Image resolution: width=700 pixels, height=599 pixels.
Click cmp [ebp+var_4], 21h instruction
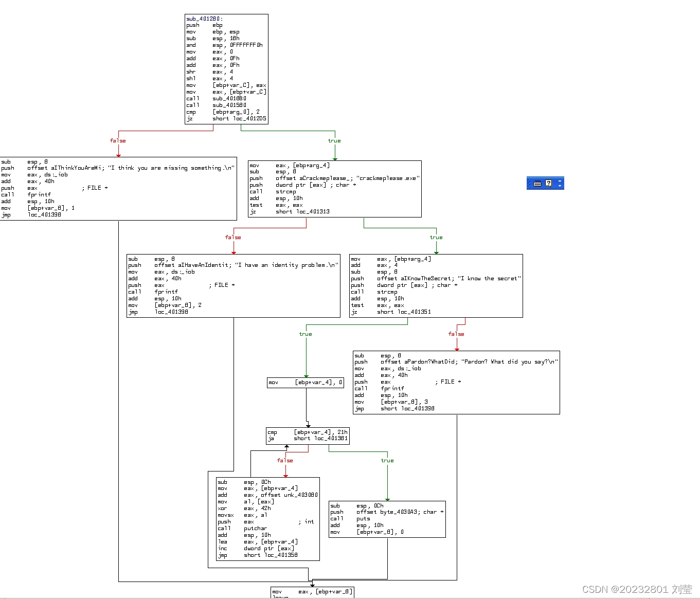[x=308, y=432]
